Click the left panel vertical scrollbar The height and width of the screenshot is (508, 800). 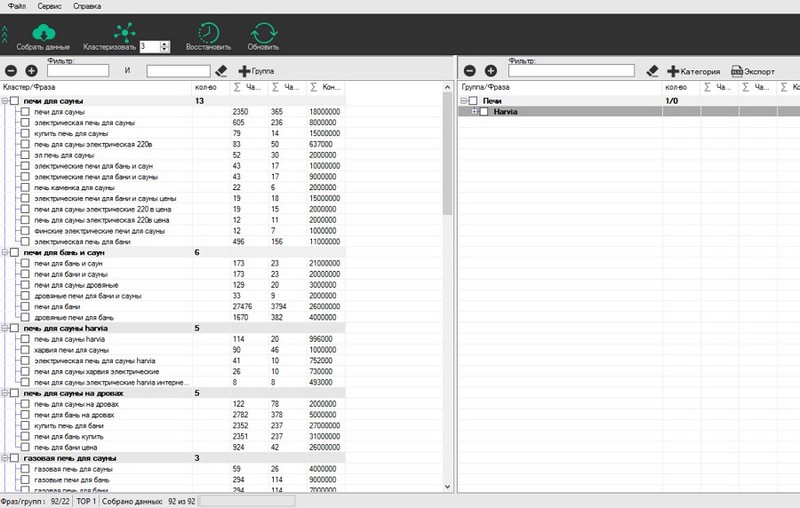(x=447, y=300)
